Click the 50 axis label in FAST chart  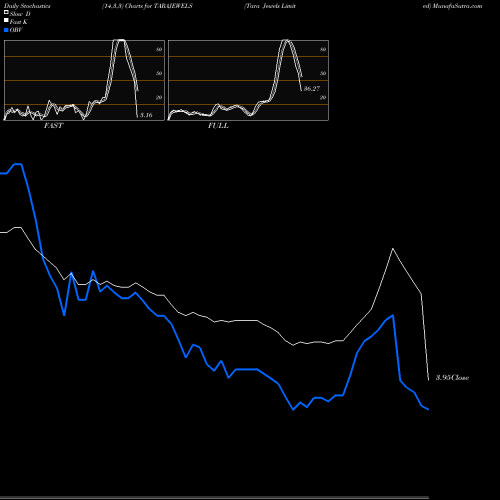coord(159,73)
